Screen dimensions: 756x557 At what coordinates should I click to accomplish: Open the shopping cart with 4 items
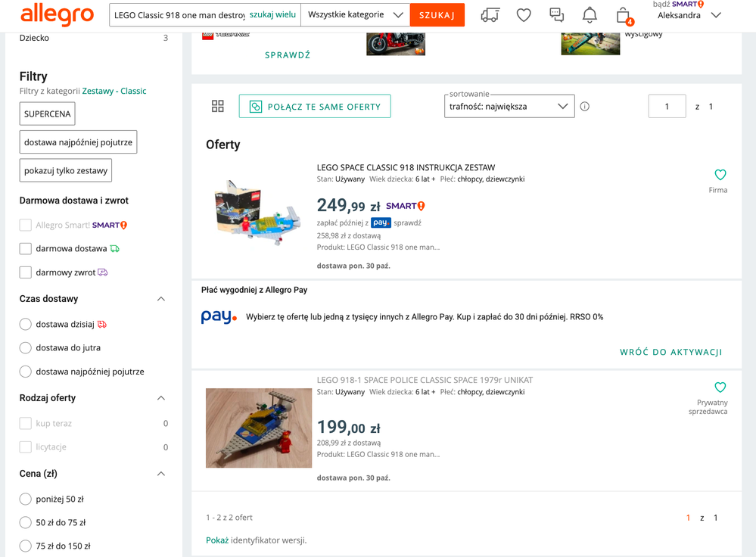pos(624,16)
